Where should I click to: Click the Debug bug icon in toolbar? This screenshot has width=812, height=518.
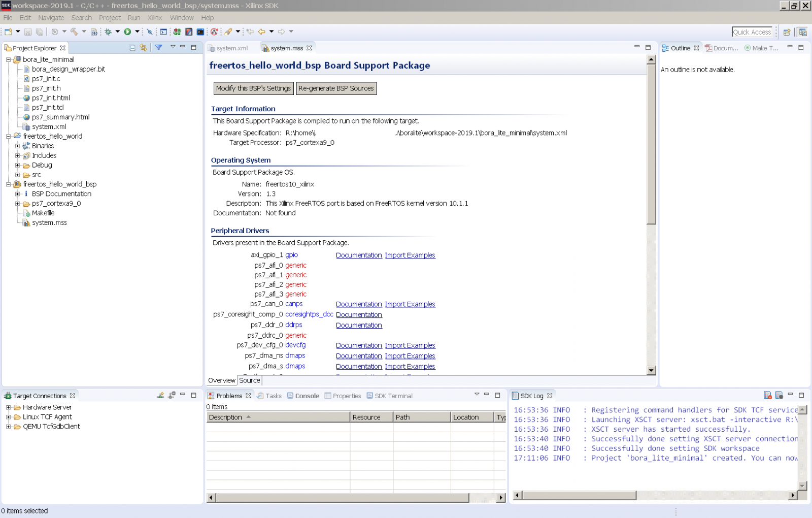108,31
